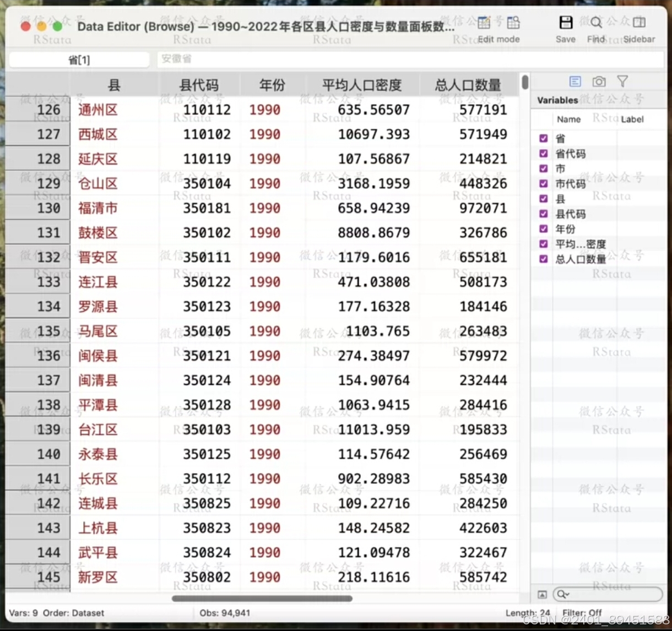Click the horizontal scrollbar thumb below grid
Screen dimensions: 672x631
click(x=262, y=598)
